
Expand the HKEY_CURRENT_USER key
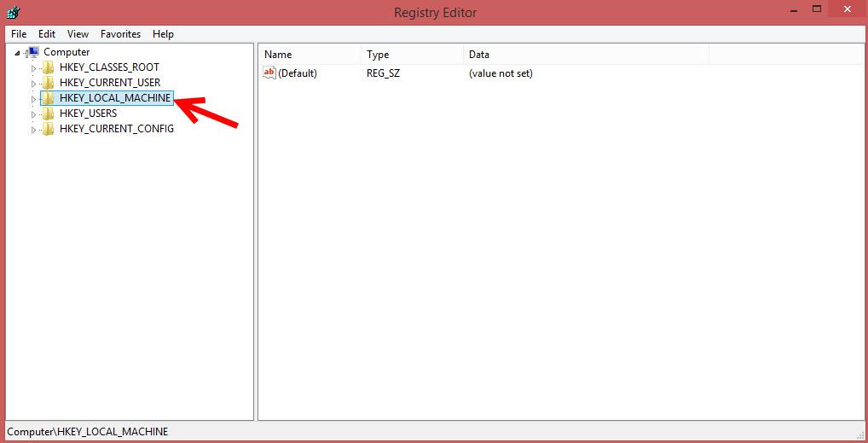click(33, 84)
